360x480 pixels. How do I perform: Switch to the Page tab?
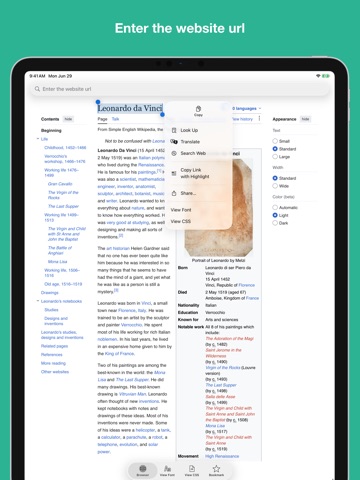coord(102,119)
